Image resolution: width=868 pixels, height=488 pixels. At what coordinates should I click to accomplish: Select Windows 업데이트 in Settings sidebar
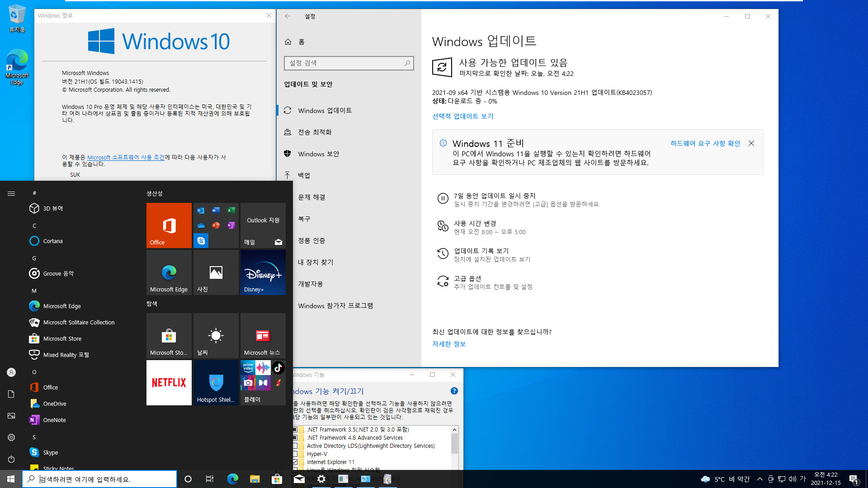point(349,110)
